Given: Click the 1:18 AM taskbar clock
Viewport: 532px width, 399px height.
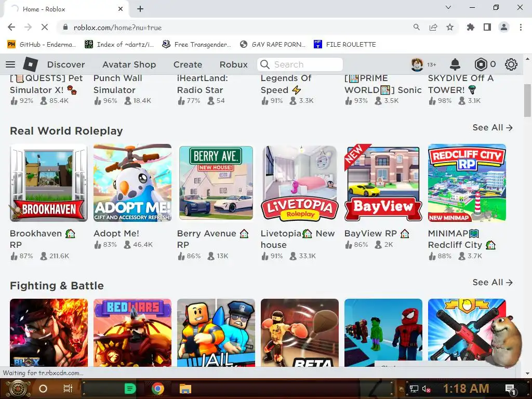Looking at the screenshot, I should pos(466,389).
